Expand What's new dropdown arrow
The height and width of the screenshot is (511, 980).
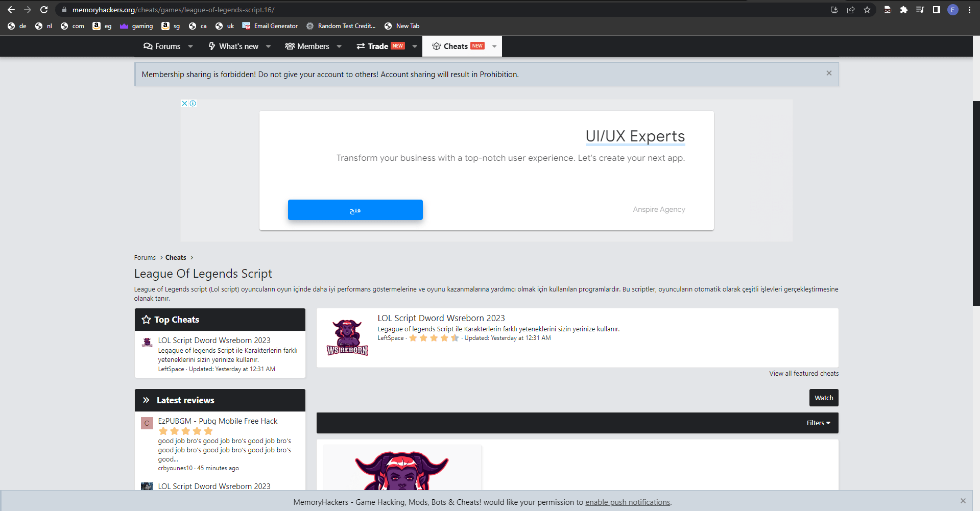[268, 46]
